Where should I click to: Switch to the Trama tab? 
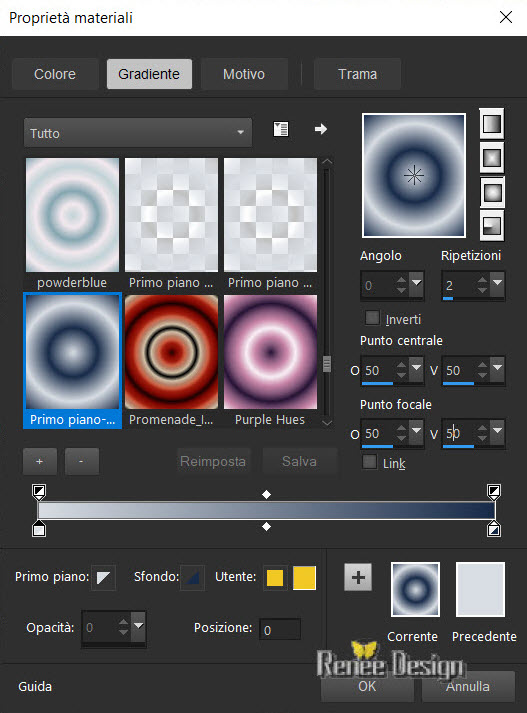point(357,74)
